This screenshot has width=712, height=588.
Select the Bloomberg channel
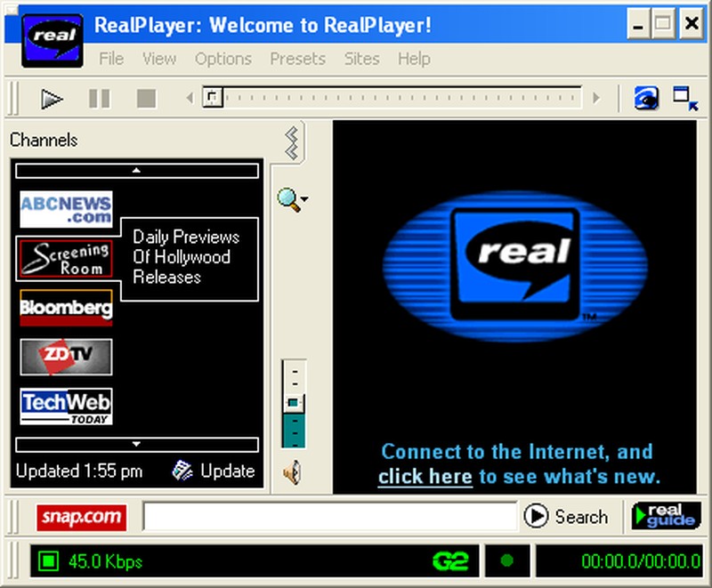[x=66, y=308]
